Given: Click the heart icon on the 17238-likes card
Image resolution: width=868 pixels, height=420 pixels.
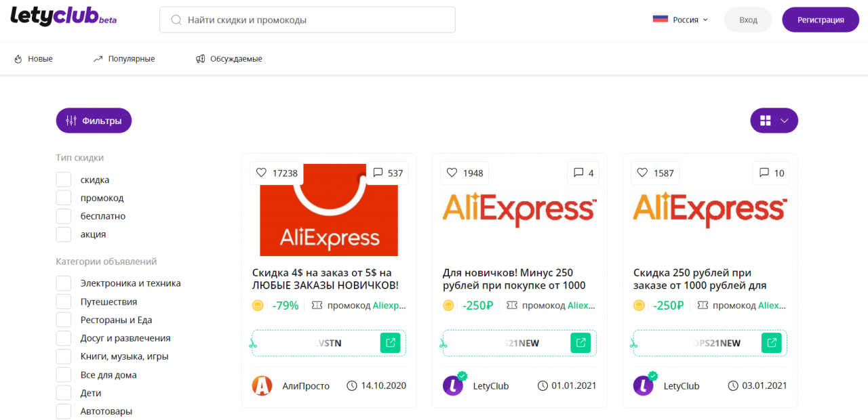Looking at the screenshot, I should (261, 173).
